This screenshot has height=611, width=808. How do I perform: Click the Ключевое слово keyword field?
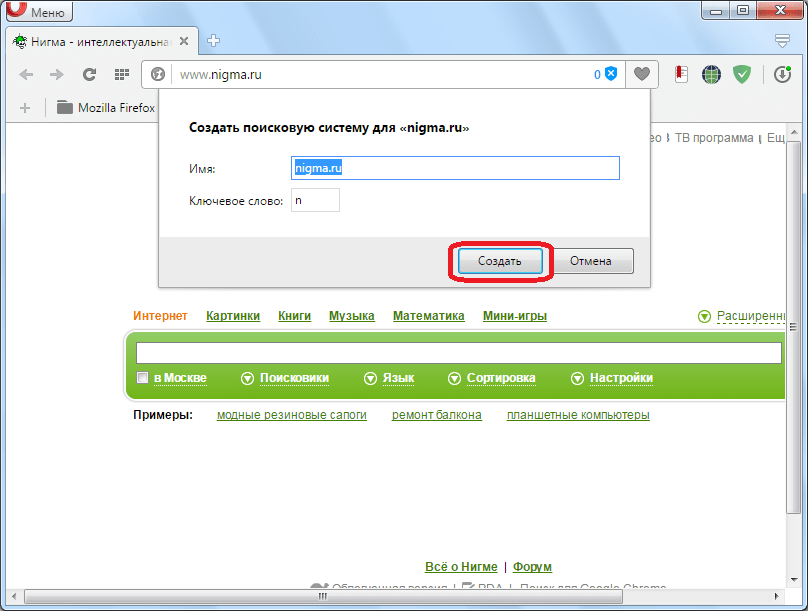[x=315, y=200]
